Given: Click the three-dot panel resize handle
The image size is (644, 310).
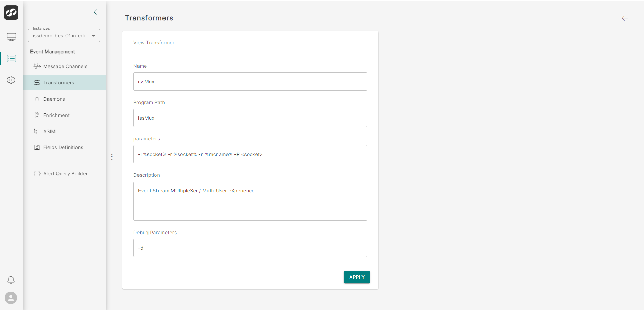Looking at the screenshot, I should [112, 157].
